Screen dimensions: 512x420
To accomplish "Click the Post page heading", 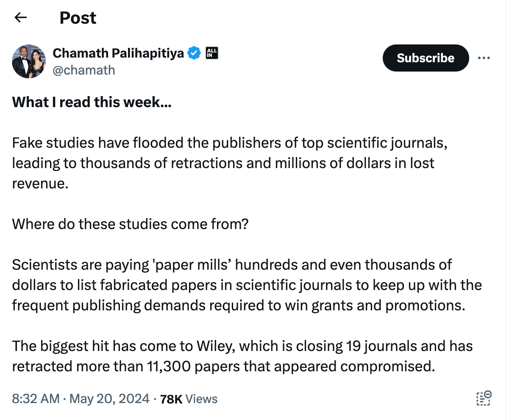I will pyautogui.click(x=78, y=18).
